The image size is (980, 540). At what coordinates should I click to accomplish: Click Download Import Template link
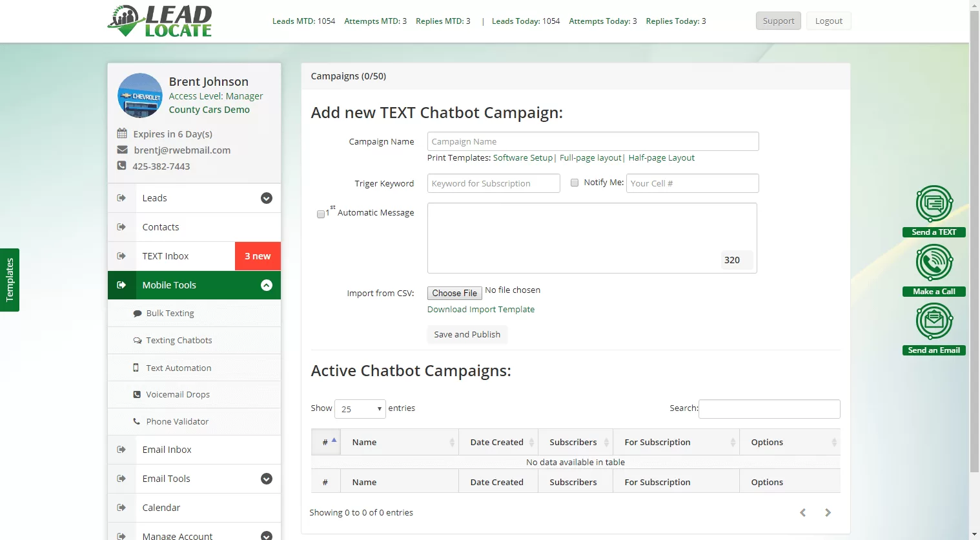coord(481,310)
